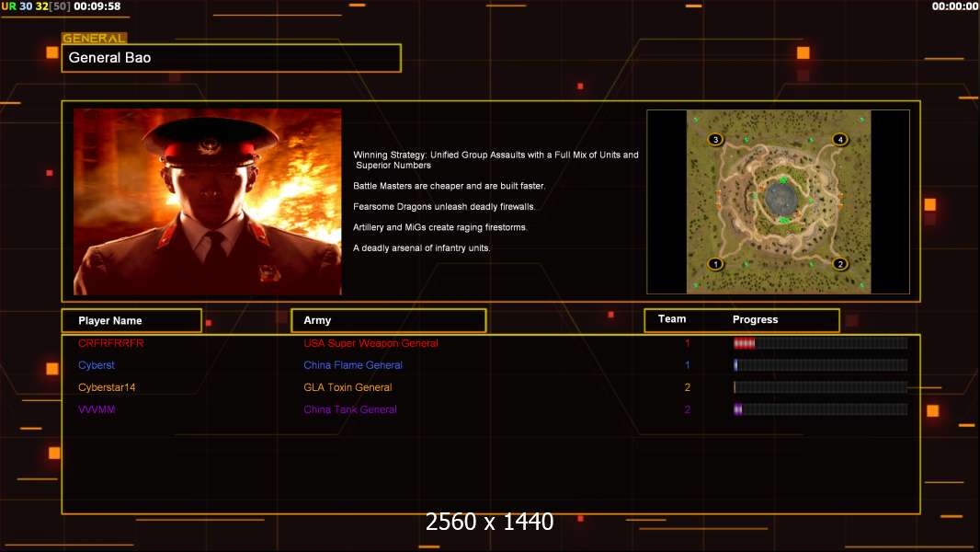Click the Army column header
Viewport: 980px width, 552px height.
pos(389,320)
